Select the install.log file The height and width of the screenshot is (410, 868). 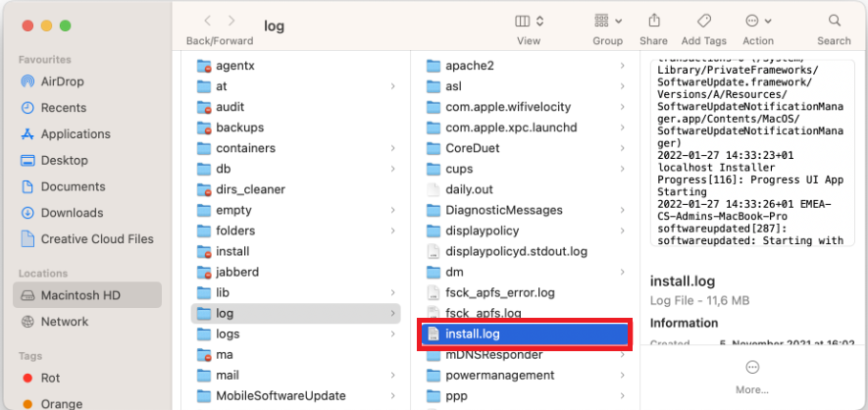pyautogui.click(x=524, y=333)
